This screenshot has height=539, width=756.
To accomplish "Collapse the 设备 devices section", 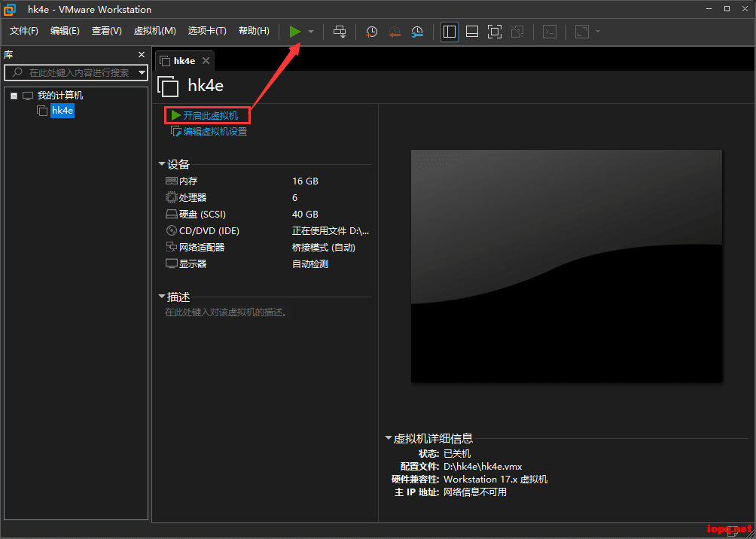I will tap(162, 163).
